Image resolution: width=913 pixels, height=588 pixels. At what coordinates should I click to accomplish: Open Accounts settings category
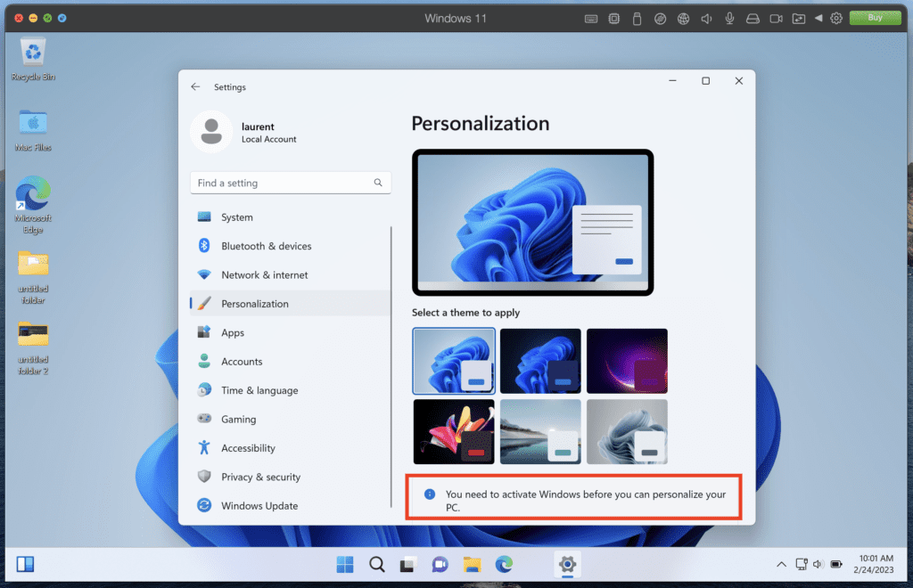pos(291,362)
